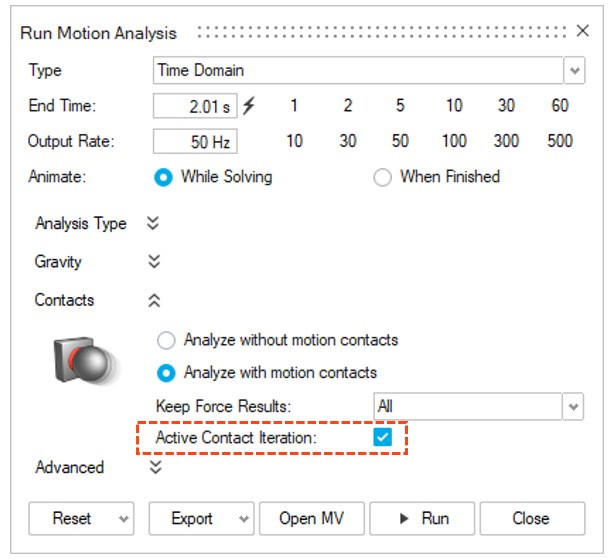The image size is (615, 560).
Task: Collapse the Contacts section
Action: pos(153,300)
